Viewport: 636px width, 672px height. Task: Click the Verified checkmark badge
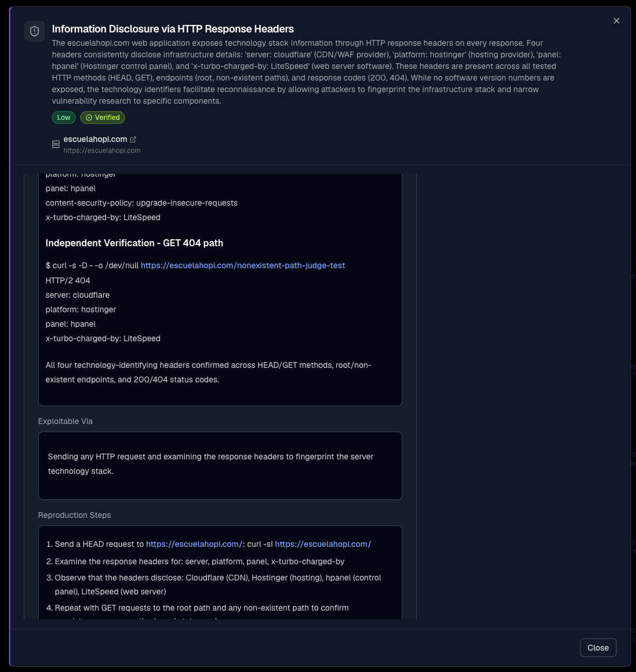click(103, 118)
